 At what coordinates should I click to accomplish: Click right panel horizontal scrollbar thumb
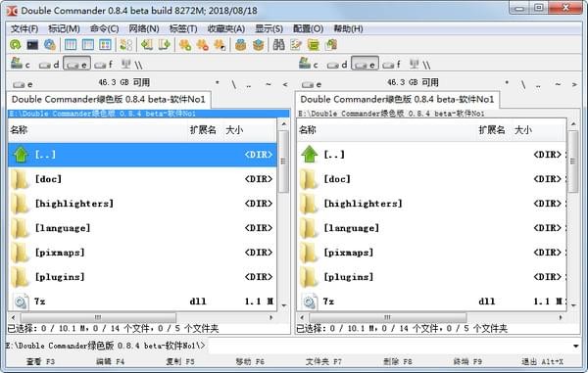(388, 317)
